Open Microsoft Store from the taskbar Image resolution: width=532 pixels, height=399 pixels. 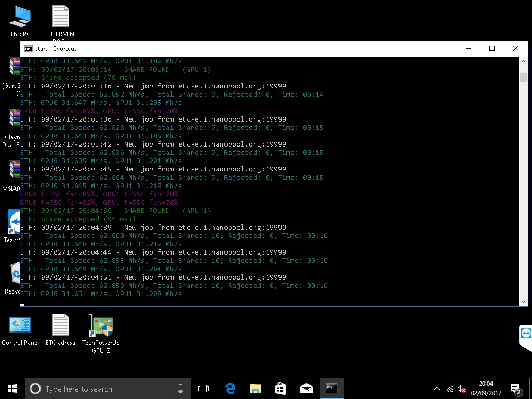(281, 389)
